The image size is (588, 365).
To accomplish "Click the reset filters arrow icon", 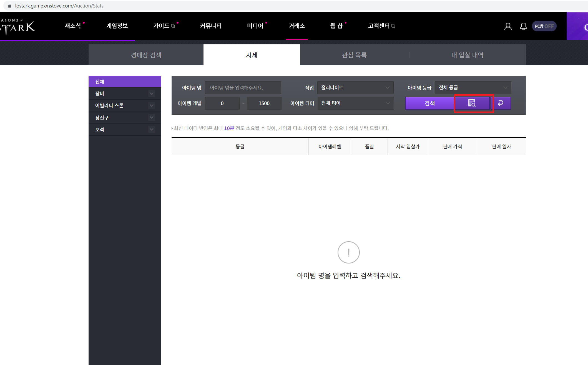I will point(501,103).
